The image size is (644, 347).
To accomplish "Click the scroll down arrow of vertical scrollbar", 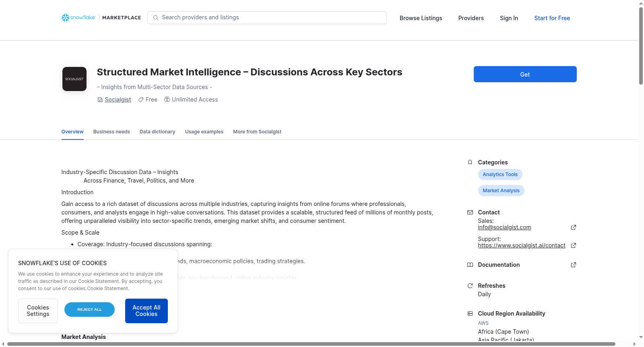I will [641, 337].
